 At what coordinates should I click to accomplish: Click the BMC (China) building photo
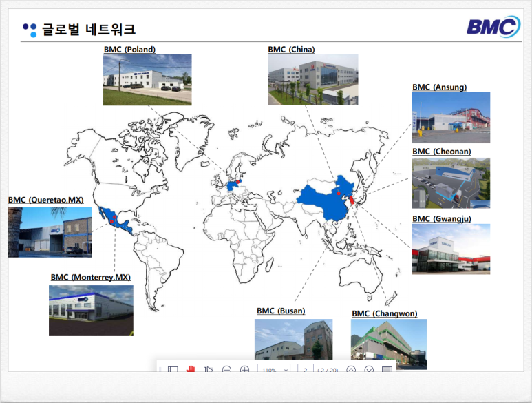click(x=313, y=79)
